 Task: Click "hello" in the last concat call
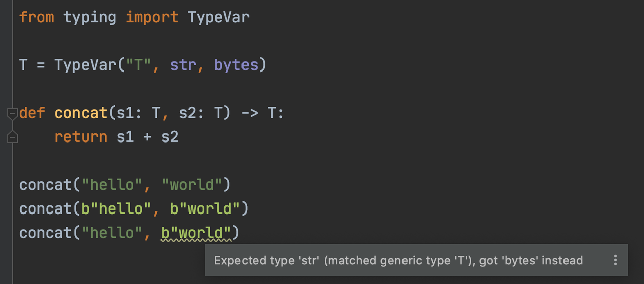tap(112, 233)
